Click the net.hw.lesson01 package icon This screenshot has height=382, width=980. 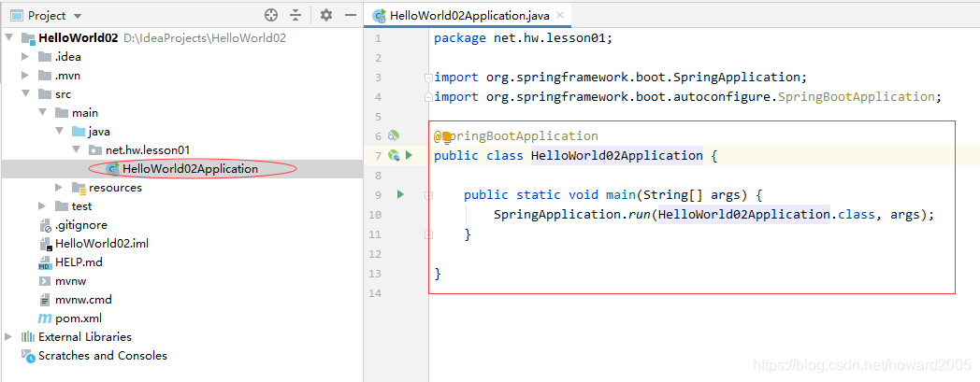(95, 150)
